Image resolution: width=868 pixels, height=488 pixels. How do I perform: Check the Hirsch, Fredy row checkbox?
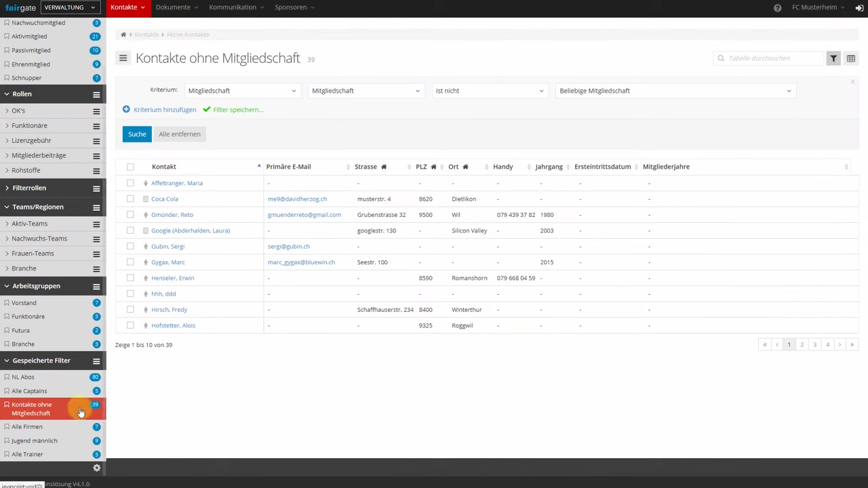click(x=130, y=310)
